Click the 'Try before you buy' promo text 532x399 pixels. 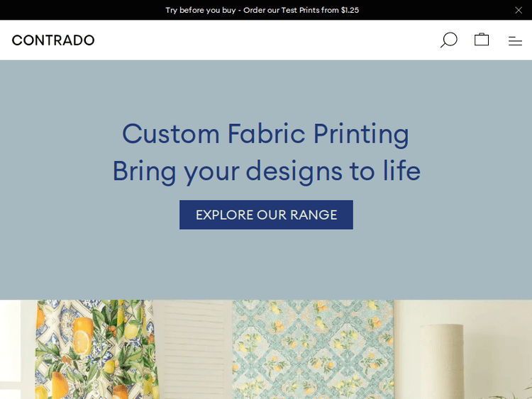coord(200,10)
